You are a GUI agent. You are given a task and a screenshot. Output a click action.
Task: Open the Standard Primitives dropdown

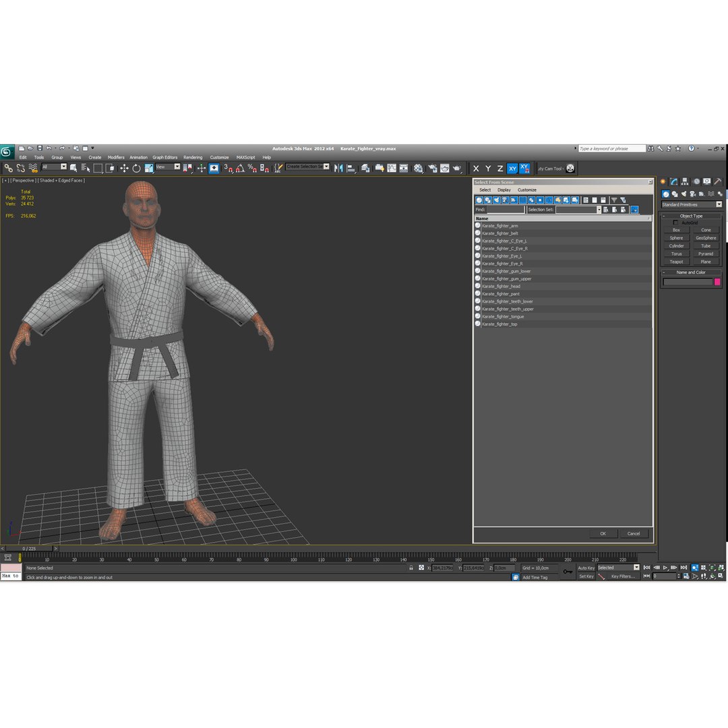[x=692, y=204]
